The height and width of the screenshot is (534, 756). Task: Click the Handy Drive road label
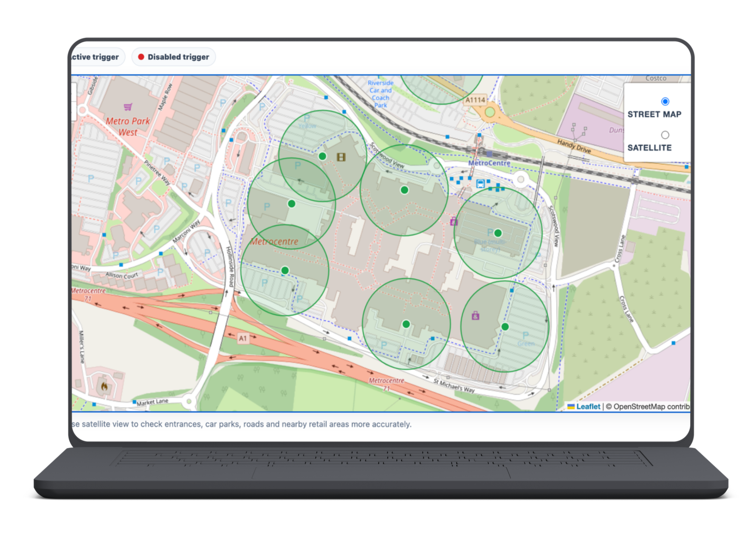coord(574,146)
